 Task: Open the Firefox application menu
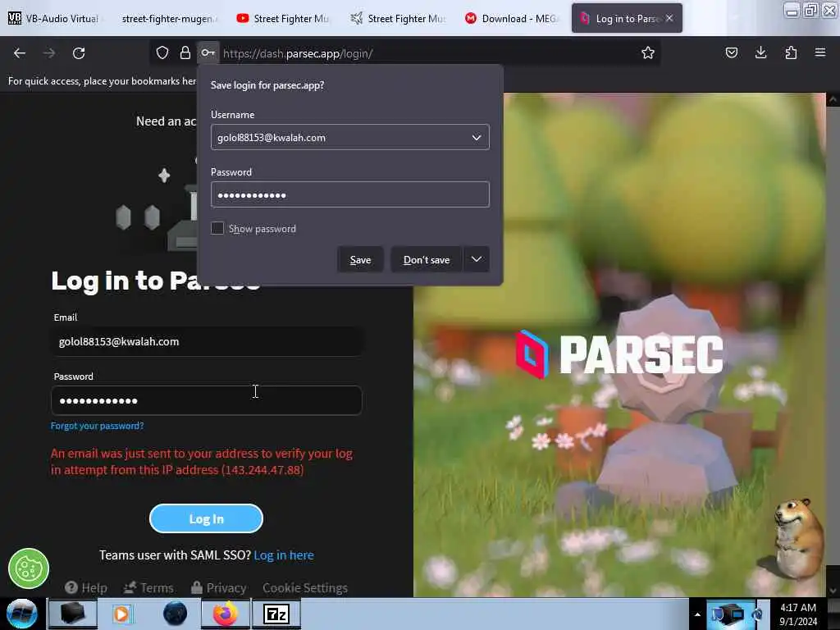(x=820, y=52)
